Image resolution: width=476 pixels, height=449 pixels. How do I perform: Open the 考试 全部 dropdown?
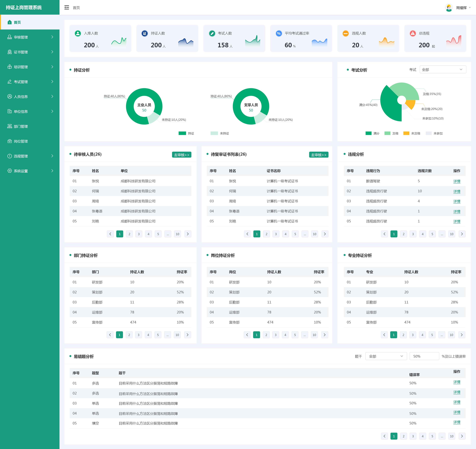tap(443, 69)
